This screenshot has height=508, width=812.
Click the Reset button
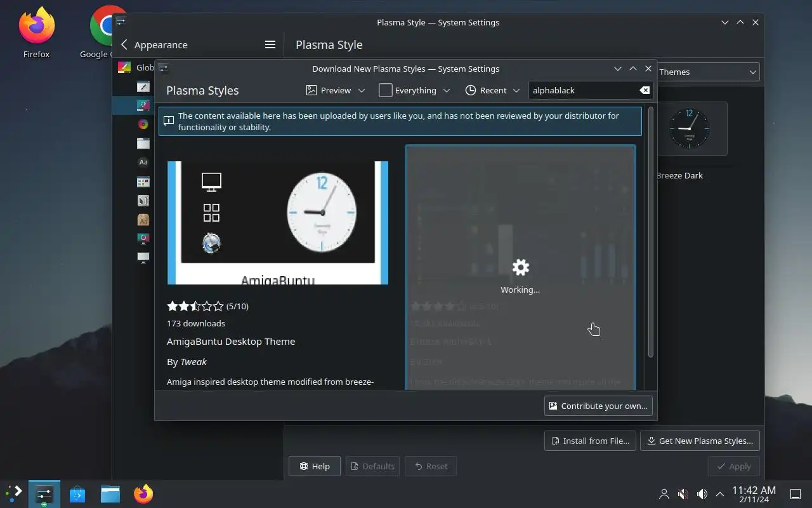coord(431,466)
